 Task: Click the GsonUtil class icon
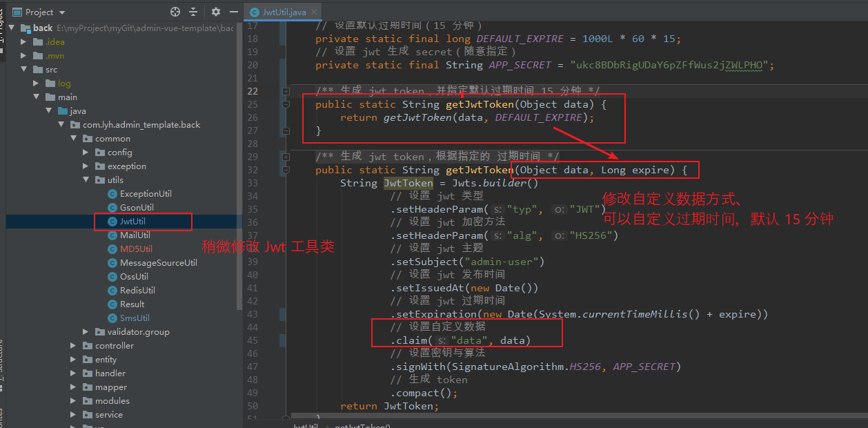[x=113, y=208]
